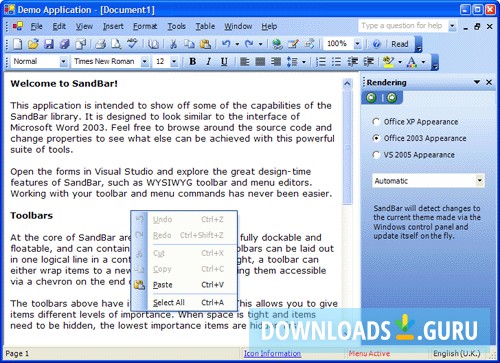Choose Select All in the context menu
Viewport: 500px width, 363px height.
184,302
